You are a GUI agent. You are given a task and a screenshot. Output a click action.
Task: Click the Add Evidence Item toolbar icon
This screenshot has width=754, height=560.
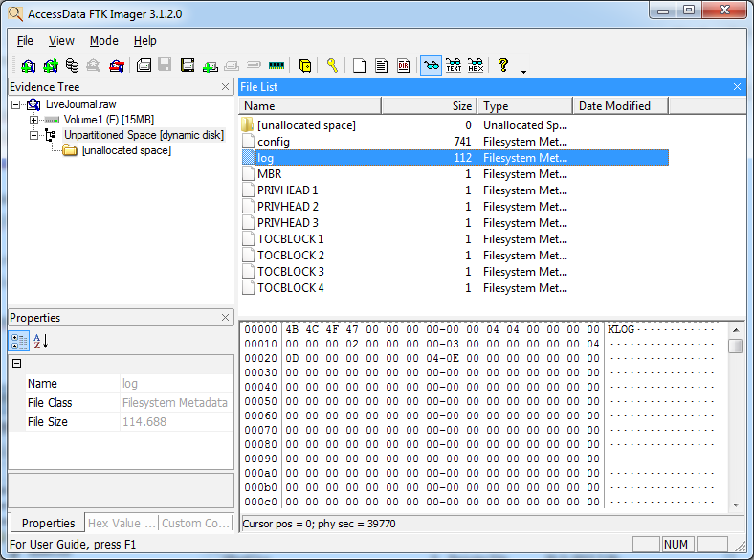(28, 66)
